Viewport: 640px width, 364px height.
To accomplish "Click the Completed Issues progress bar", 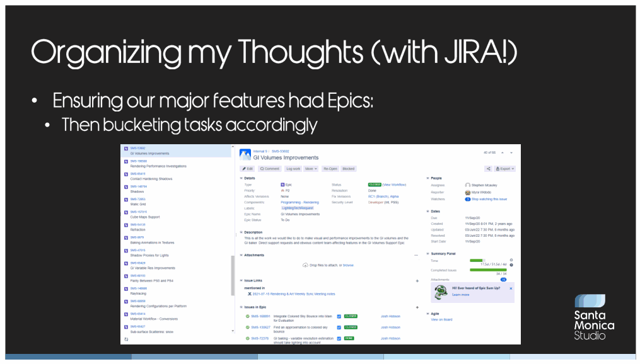I will [x=488, y=270].
